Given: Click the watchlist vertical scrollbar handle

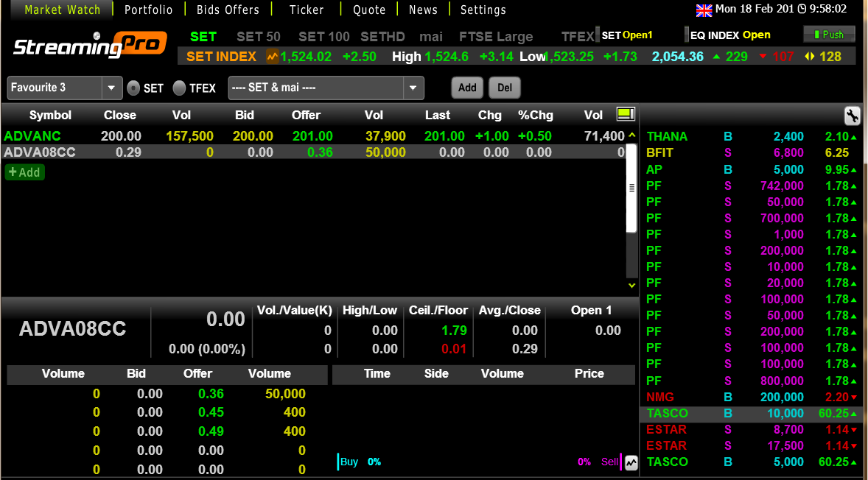Looking at the screenshot, I should pyautogui.click(x=631, y=188).
